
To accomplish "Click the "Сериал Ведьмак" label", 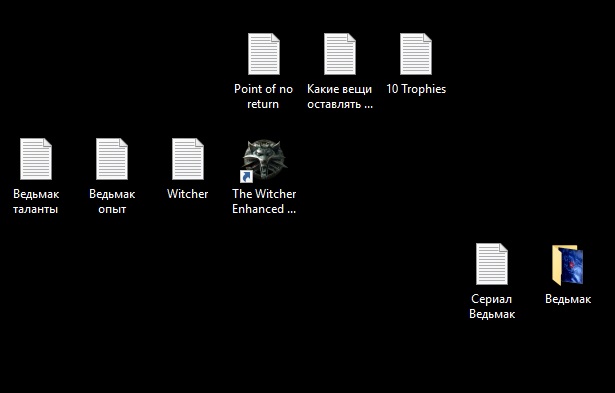I will [492, 307].
